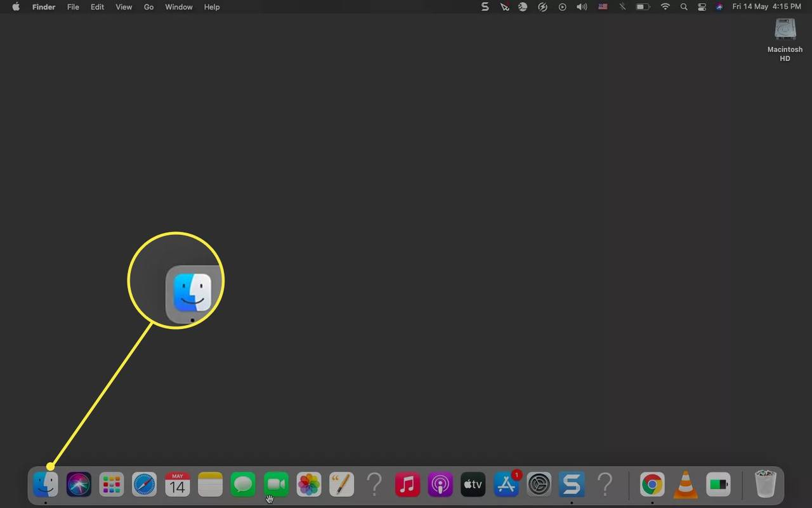The width and height of the screenshot is (812, 508).
Task: Launch Google Chrome from the Dock
Action: coord(652,485)
